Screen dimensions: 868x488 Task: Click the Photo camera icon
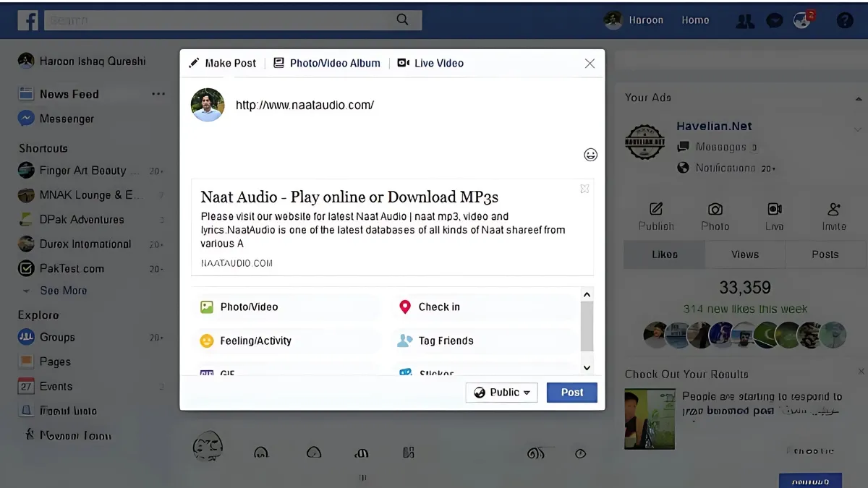coord(715,209)
